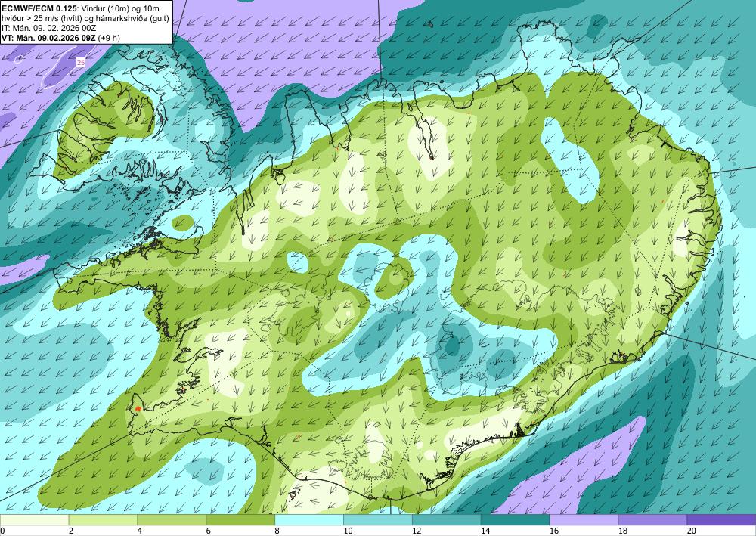The image size is (756, 536).
Task: Select the light yellow-green 2–4 m/s legend swatch
Action: point(103,519)
